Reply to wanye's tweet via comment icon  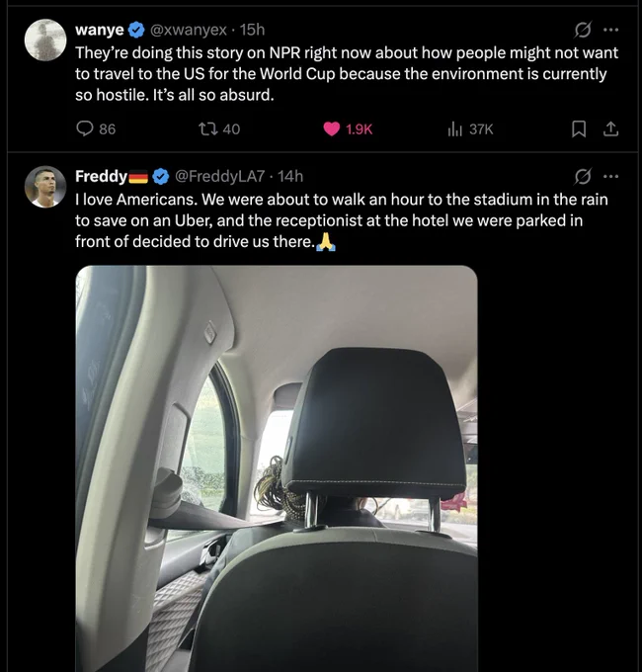tap(85, 128)
